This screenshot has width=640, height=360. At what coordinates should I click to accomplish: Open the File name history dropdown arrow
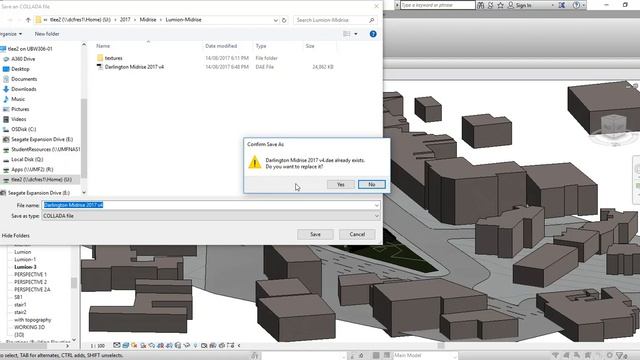376,205
